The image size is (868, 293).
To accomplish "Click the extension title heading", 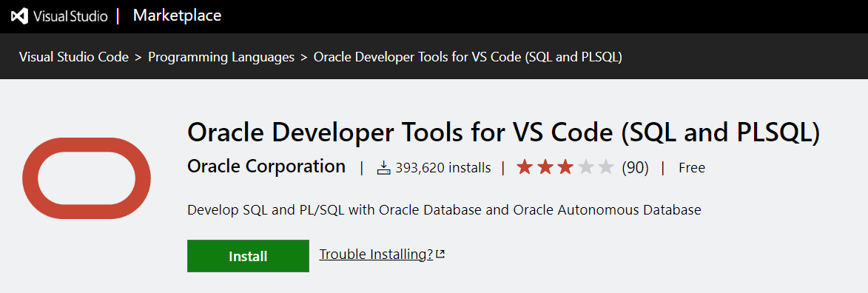I will click(503, 134).
